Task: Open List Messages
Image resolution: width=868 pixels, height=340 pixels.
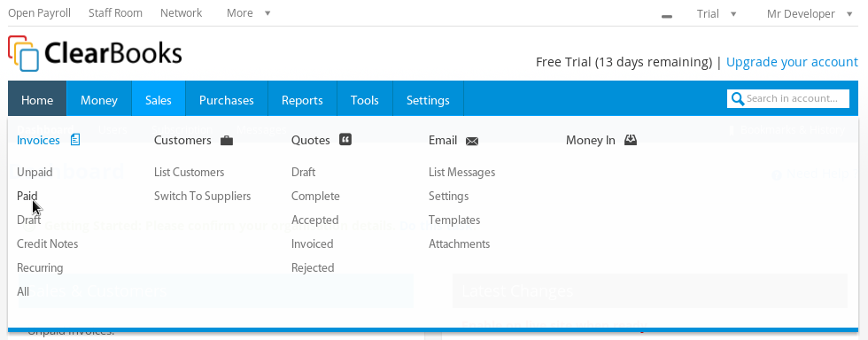Action: [461, 173]
